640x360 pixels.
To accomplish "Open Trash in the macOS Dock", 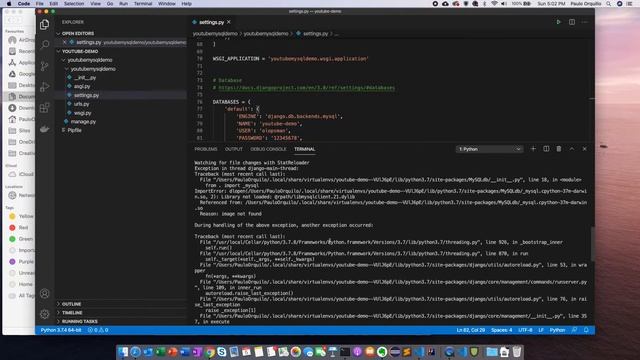I will (517, 351).
